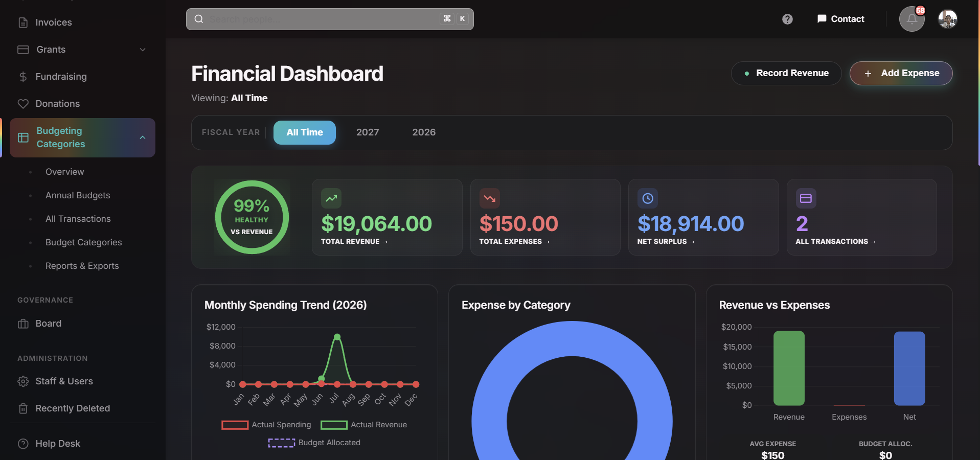Click the $19,064.00 total revenue value

[376, 224]
